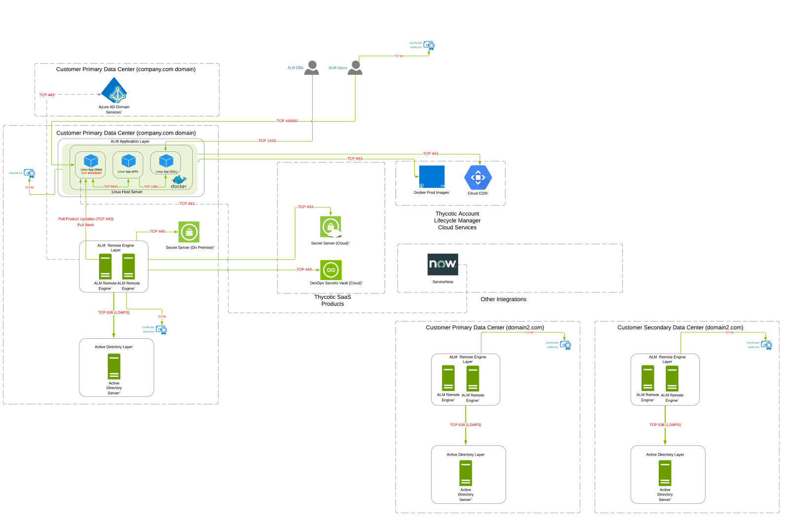Image resolution: width=789 pixels, height=532 pixels.
Task: Select the ALM DBA person icon
Action: pyautogui.click(x=312, y=68)
